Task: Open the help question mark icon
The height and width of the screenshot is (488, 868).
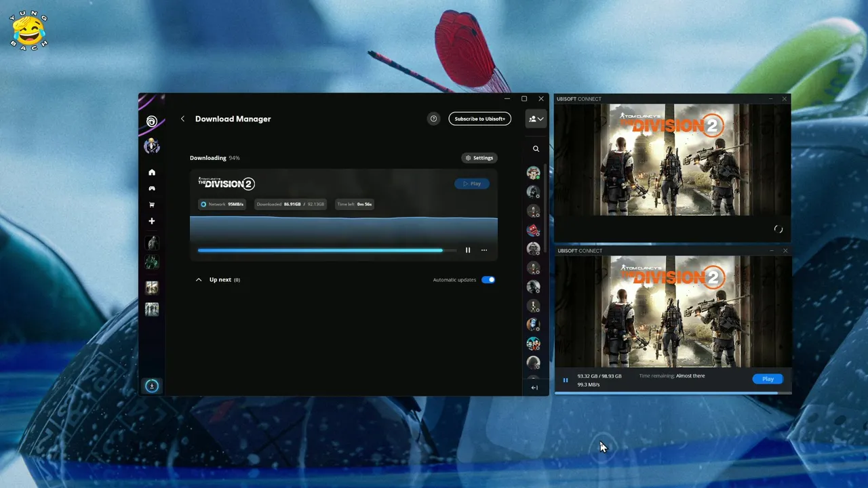Action: (x=434, y=119)
